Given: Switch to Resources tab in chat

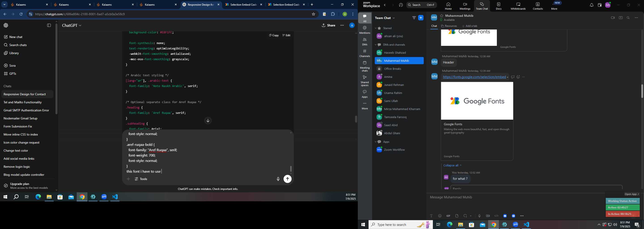Looking at the screenshot, I should (x=449, y=26).
